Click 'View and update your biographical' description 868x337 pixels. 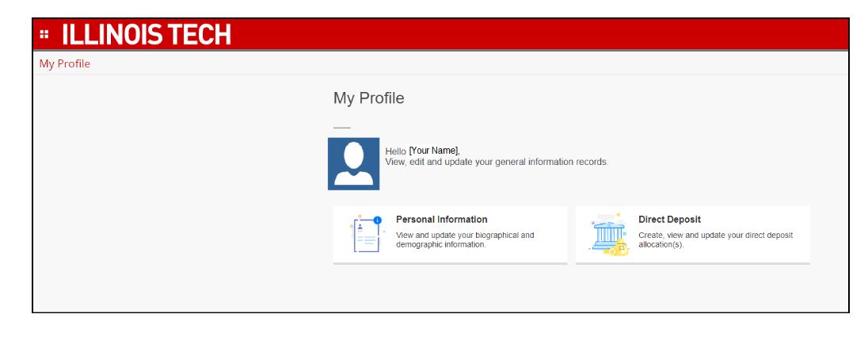point(465,239)
